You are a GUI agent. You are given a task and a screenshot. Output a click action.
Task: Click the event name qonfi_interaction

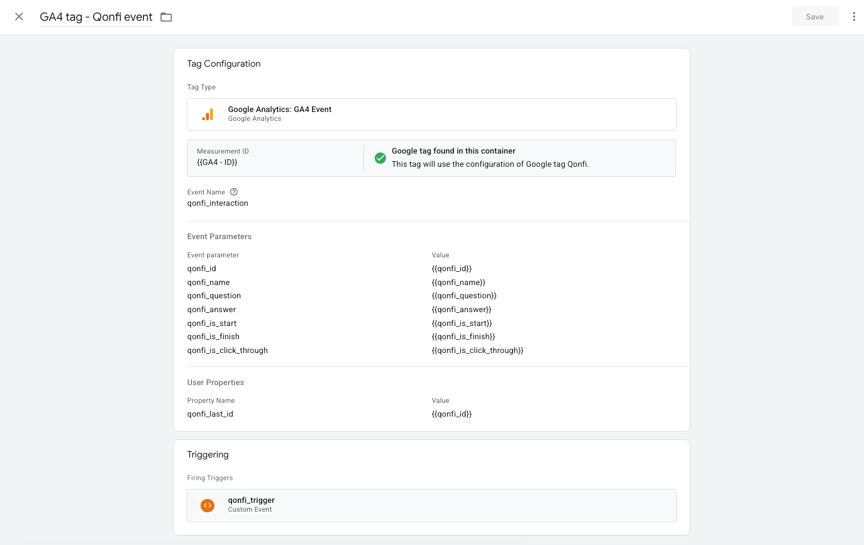click(218, 203)
